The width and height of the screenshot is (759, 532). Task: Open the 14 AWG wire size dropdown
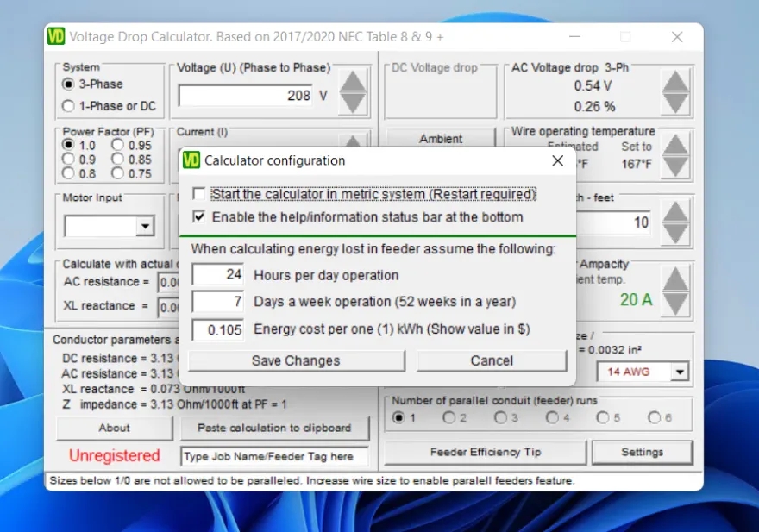pyautogui.click(x=681, y=372)
